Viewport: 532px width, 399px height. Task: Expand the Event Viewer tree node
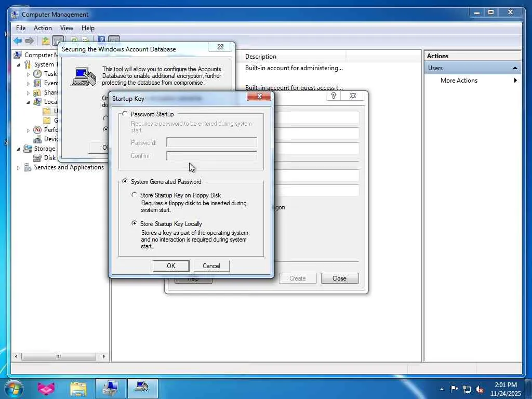pos(28,84)
